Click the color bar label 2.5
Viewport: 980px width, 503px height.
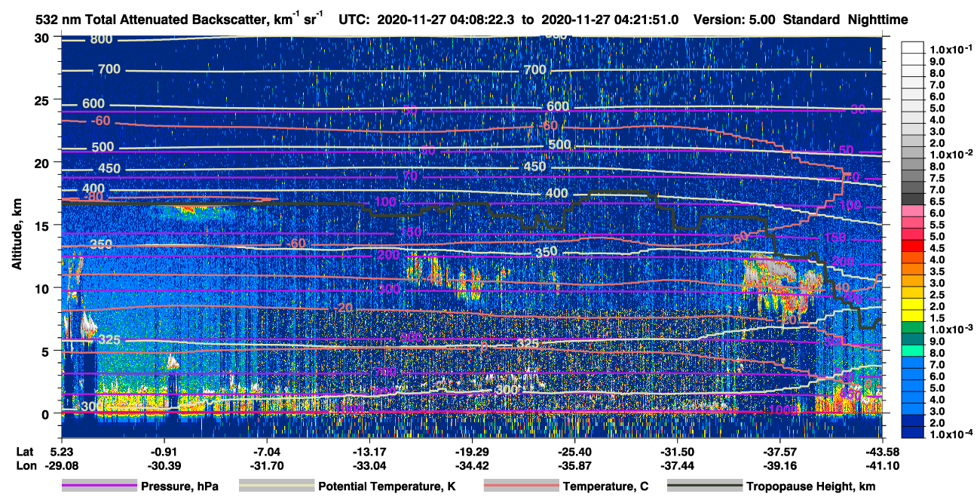[x=937, y=293]
